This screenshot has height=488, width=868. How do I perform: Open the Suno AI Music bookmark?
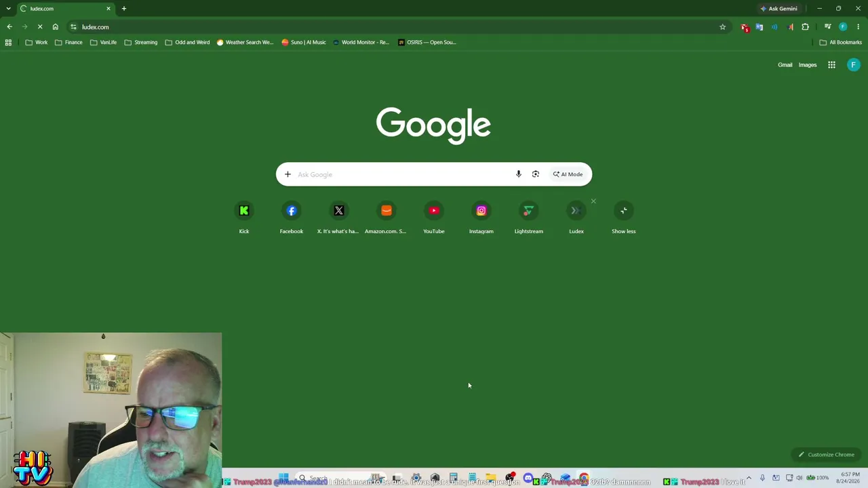point(304,42)
